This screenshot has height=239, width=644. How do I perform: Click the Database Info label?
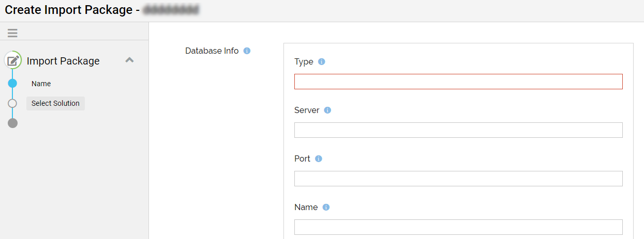[212, 51]
